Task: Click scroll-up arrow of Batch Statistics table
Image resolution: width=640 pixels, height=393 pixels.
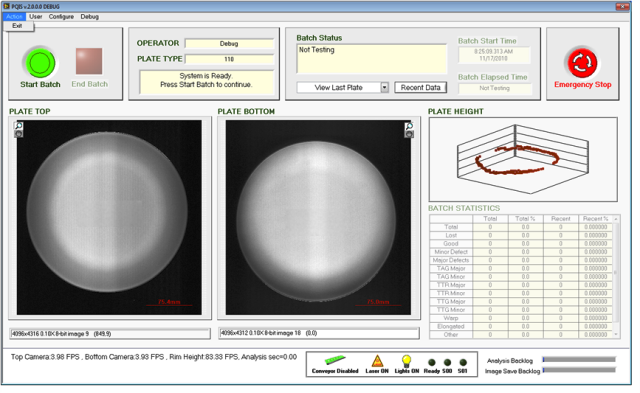Action: (616, 219)
